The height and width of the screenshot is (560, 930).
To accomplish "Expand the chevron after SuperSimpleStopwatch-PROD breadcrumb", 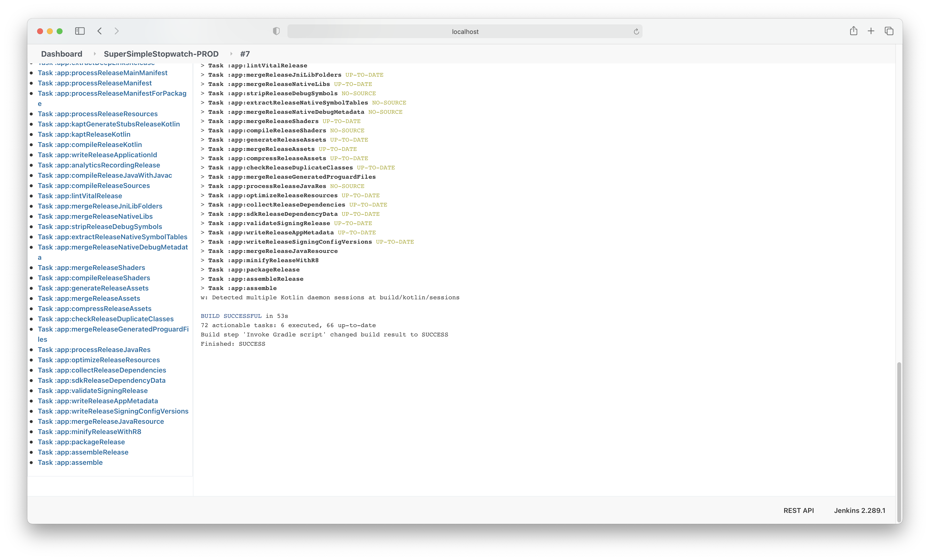I will click(x=231, y=54).
